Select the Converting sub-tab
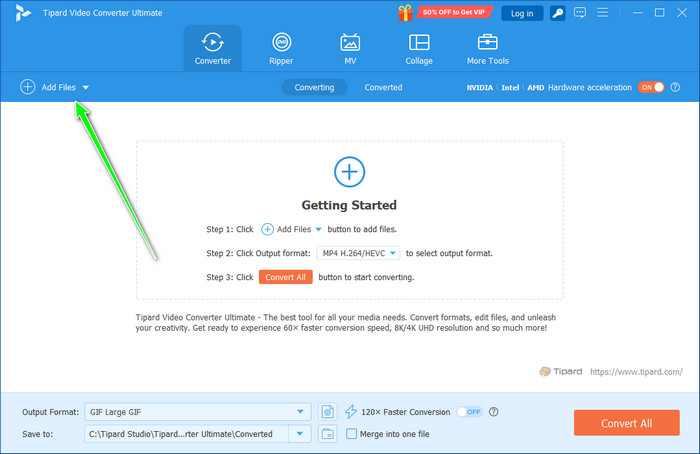Screen dimensions: 700x454 (x=314, y=87)
